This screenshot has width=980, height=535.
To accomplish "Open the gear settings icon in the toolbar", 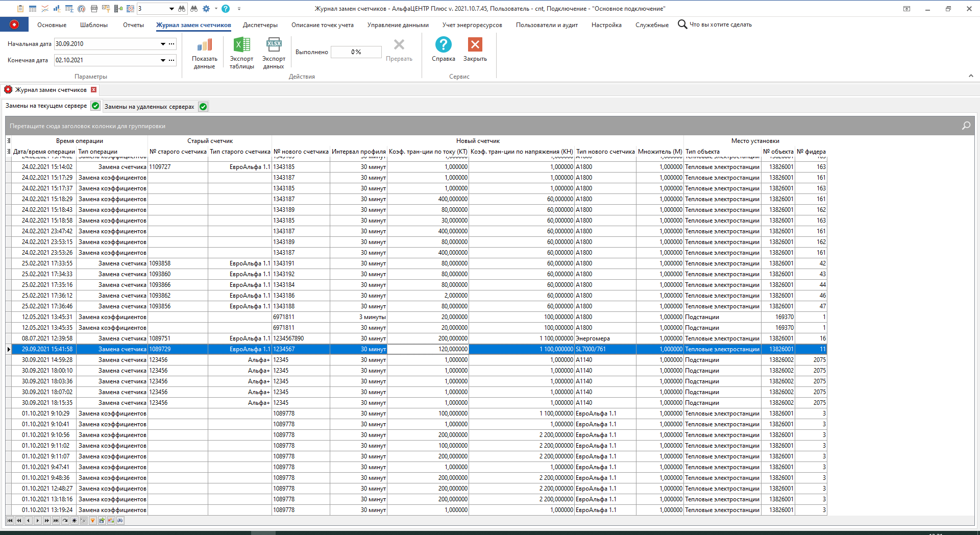I will coord(207,9).
